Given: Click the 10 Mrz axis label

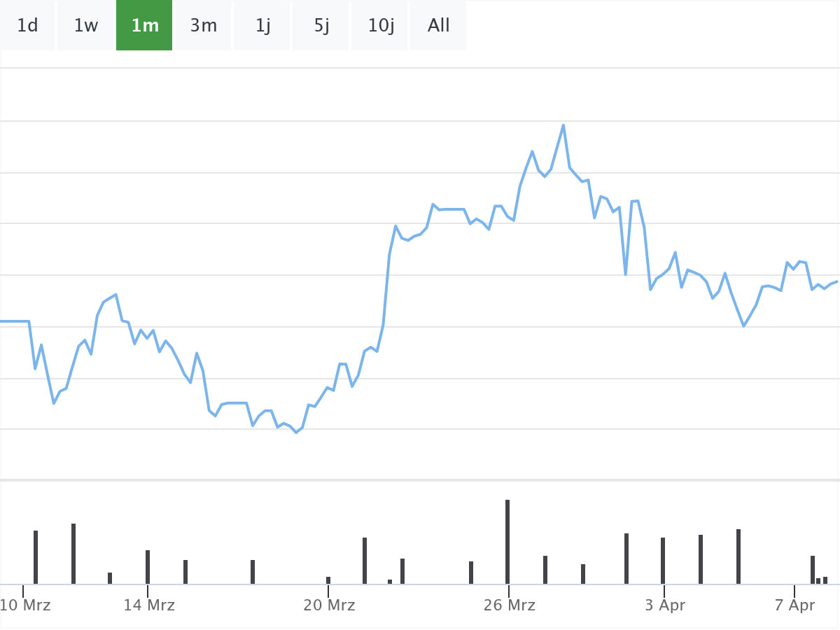Looking at the screenshot, I should coord(25,605).
